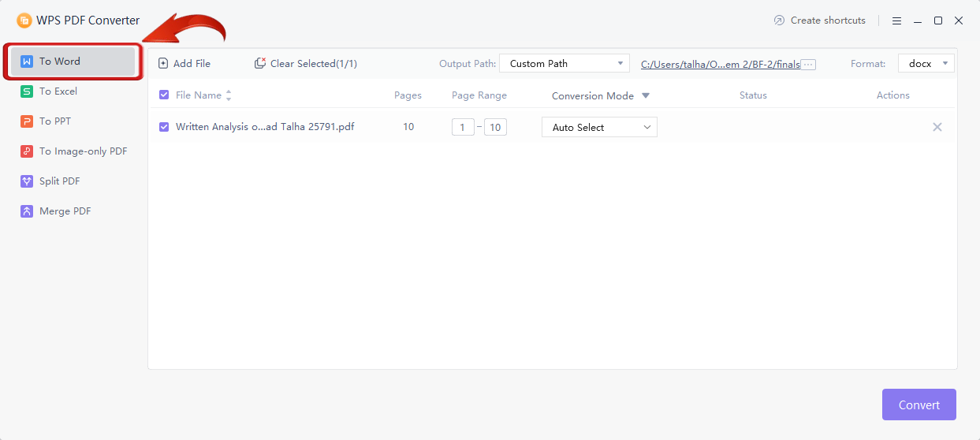Close the WPS PDF Converter window
The width and height of the screenshot is (980, 440).
(x=959, y=21)
